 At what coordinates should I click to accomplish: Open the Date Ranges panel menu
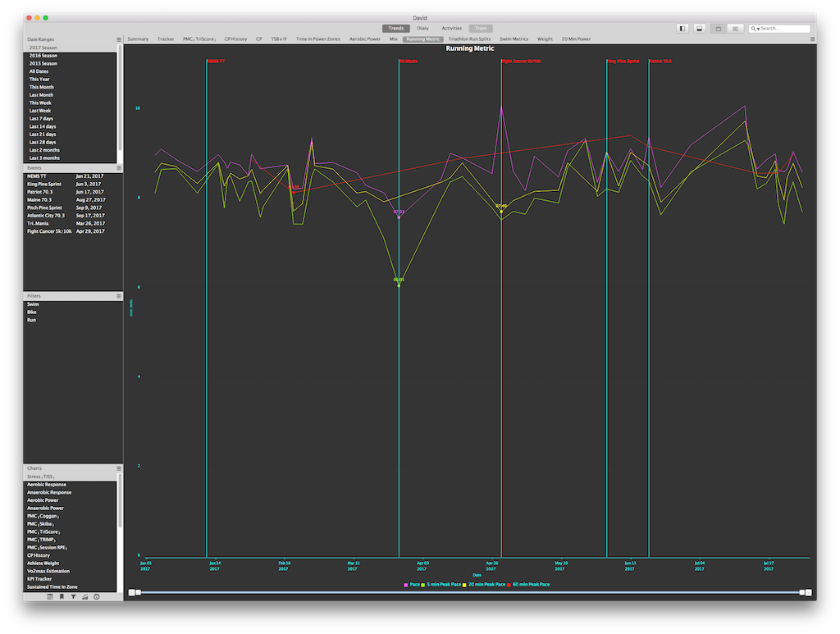coord(119,39)
